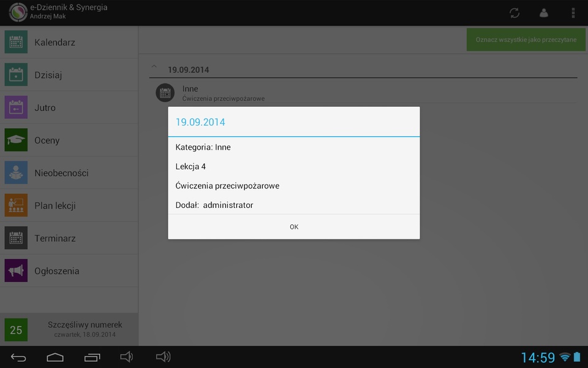The image size is (588, 368).
Task: Click Oznacz wszystkie jako przeczytane
Action: 526,39
